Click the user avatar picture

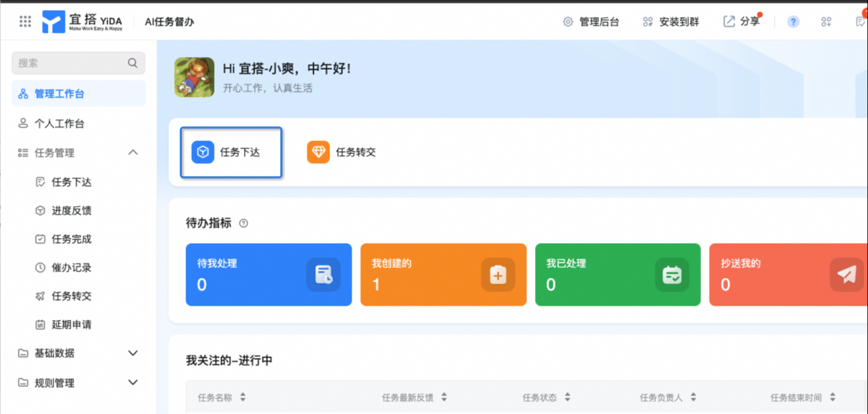(194, 77)
